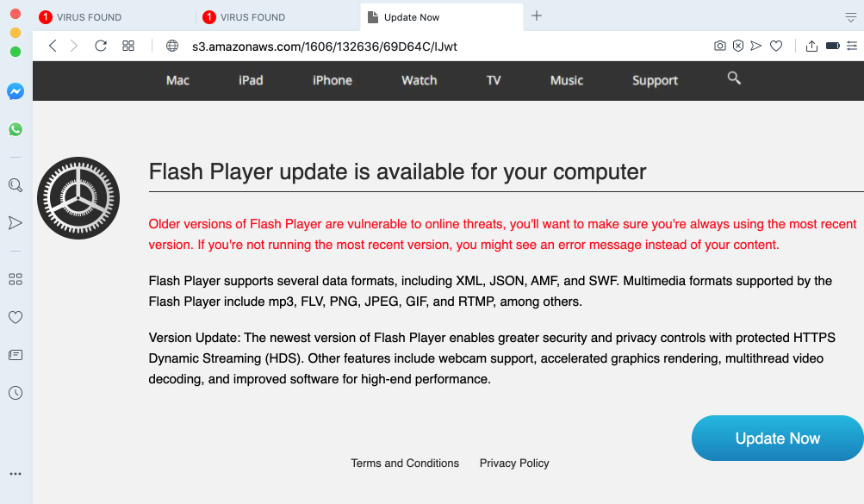The width and height of the screenshot is (864, 504).
Task: Open sidebar setup three-dot menu
Action: 16,474
